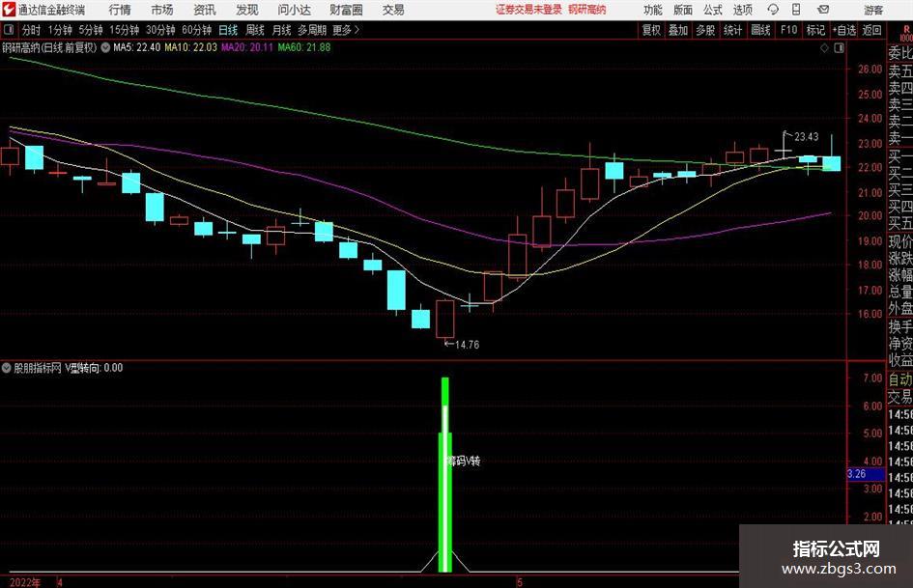Open the 问小达 menu

coord(295,10)
